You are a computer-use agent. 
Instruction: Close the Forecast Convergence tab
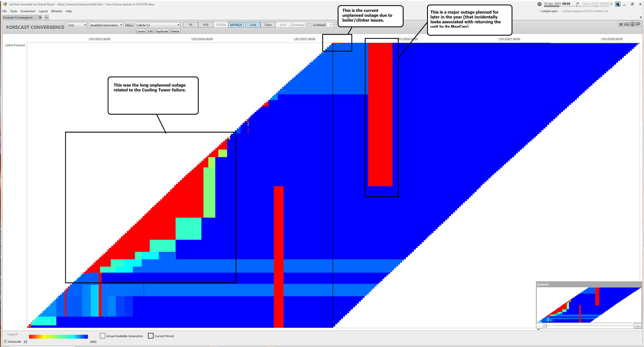click(40, 17)
